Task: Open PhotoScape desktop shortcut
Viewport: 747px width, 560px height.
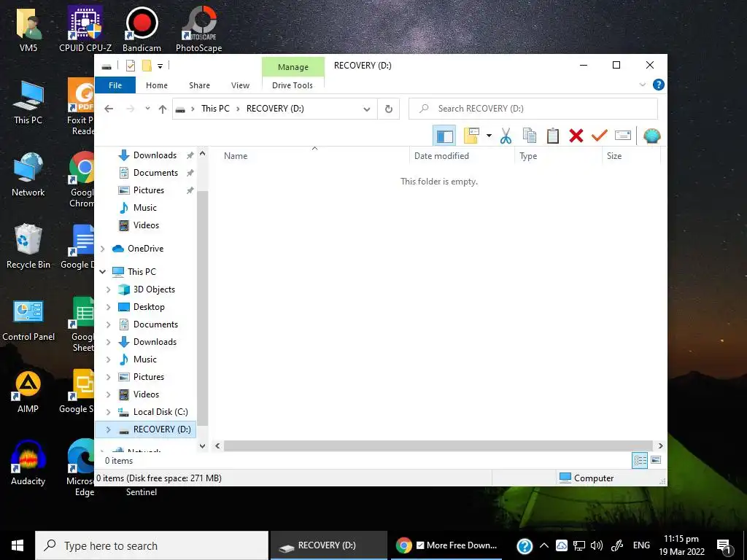Action: (x=198, y=29)
